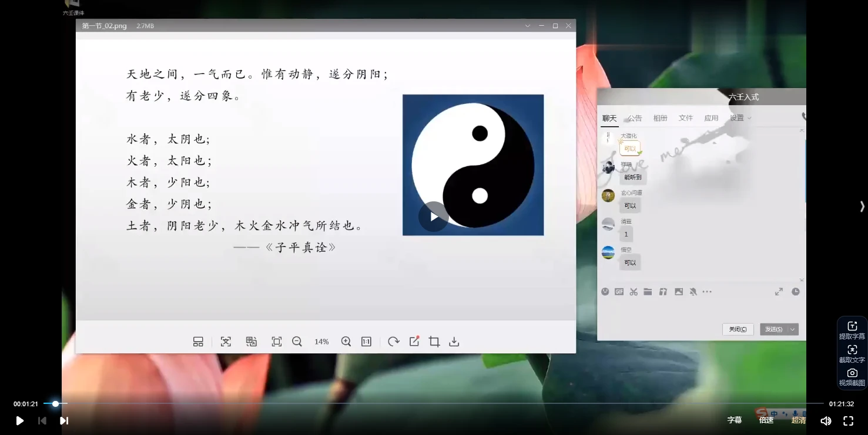Click the 能听到 chat message

tap(633, 177)
